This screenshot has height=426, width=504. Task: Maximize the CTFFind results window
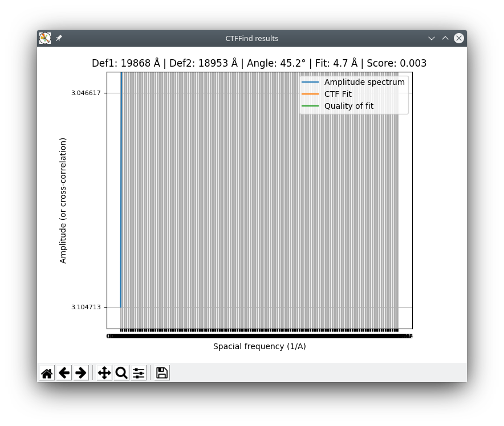(x=445, y=38)
